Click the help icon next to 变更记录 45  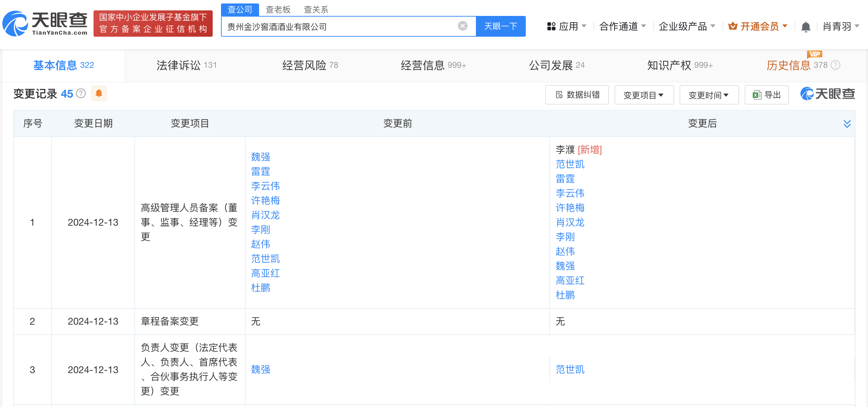point(81,93)
